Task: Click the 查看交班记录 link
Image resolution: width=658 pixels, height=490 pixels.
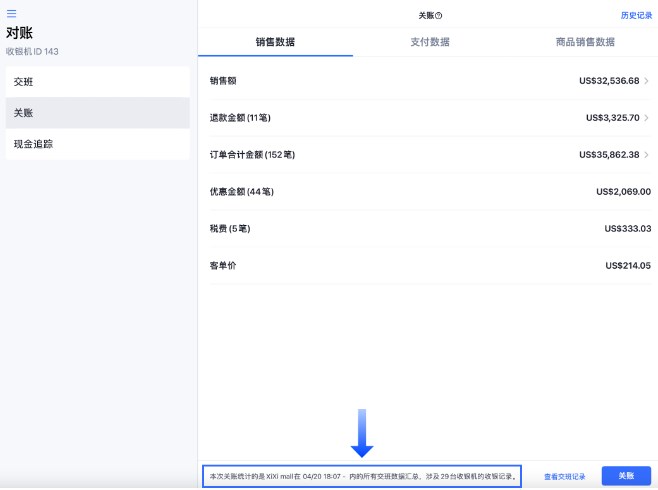Action: tap(564, 476)
